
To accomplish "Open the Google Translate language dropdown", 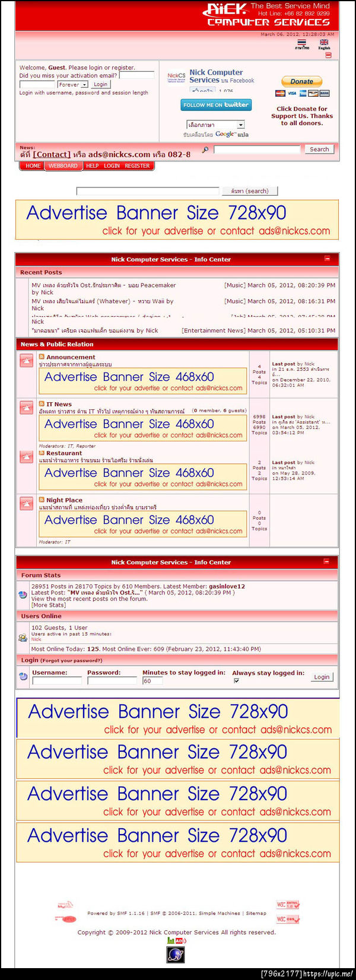I will tap(215, 125).
